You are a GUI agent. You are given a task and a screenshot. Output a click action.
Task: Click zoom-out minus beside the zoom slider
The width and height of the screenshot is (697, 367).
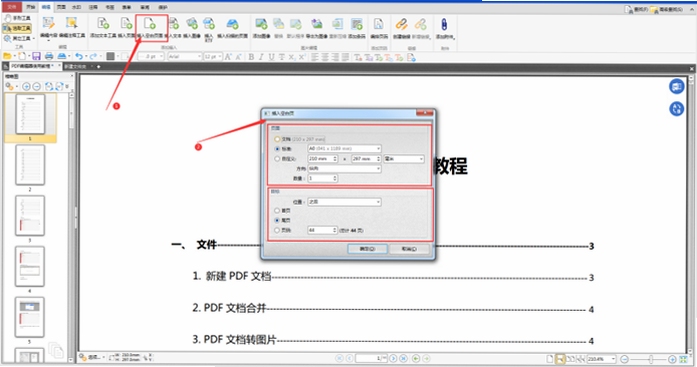(x=624, y=359)
